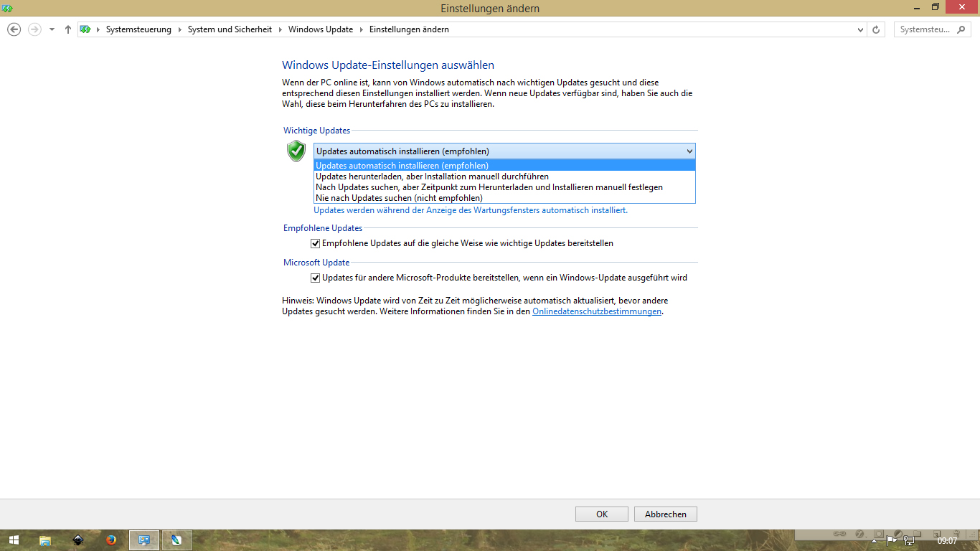
Task: Select 'Nach Updates suchen, aber Zeitpunkt...' option
Action: click(x=504, y=187)
